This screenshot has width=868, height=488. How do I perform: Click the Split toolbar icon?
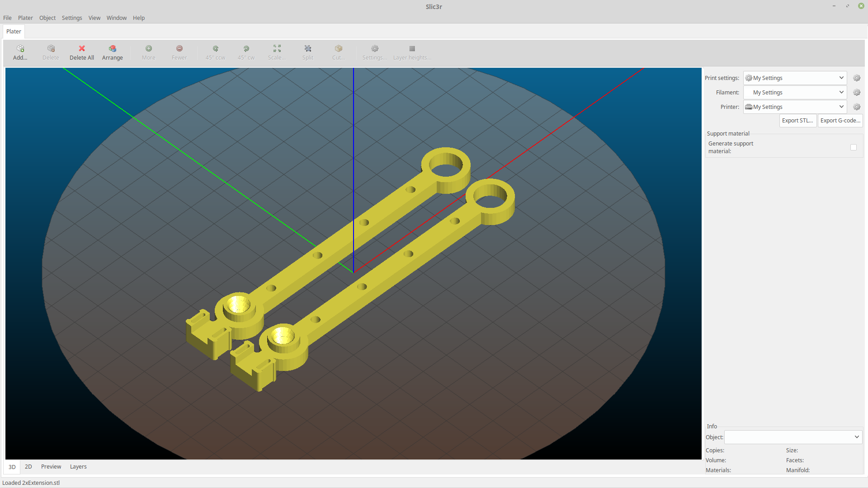(x=308, y=48)
